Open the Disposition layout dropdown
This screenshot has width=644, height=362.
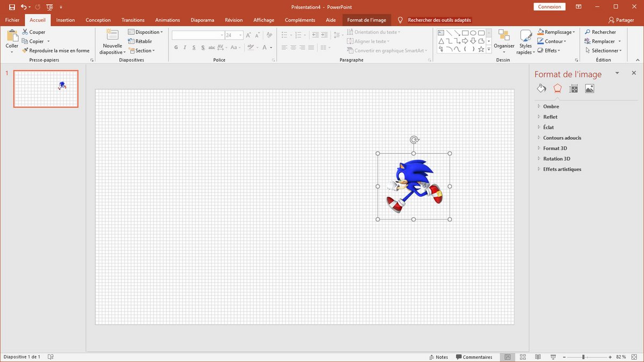click(145, 32)
